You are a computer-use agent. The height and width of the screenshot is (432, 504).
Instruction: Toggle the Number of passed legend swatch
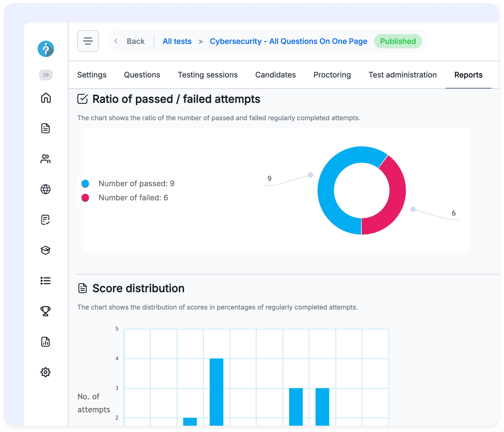(85, 183)
